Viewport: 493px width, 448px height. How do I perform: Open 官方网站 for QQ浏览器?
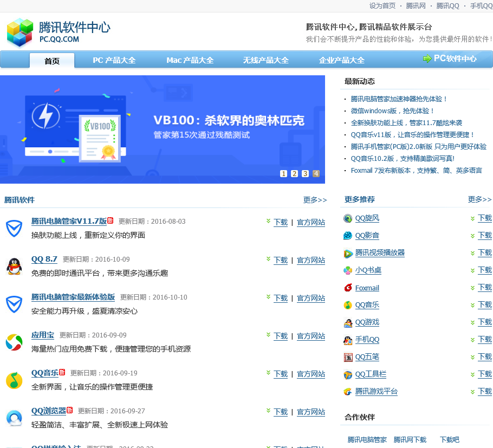[311, 412]
